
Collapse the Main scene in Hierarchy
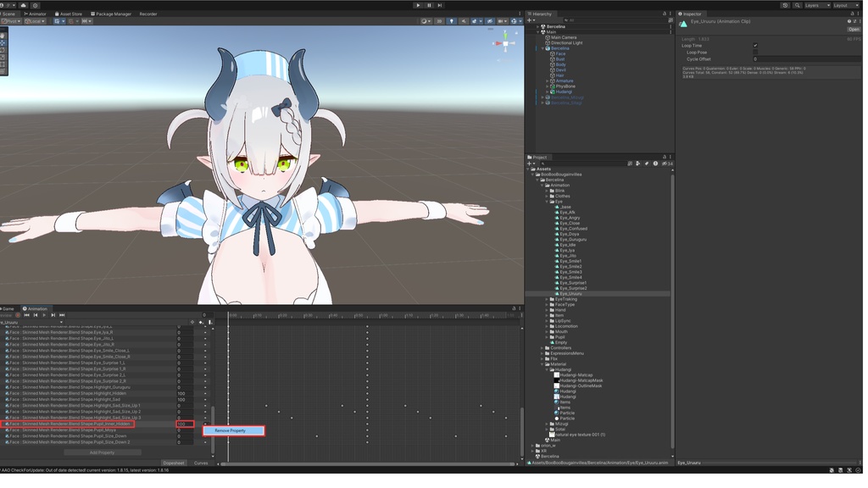537,32
